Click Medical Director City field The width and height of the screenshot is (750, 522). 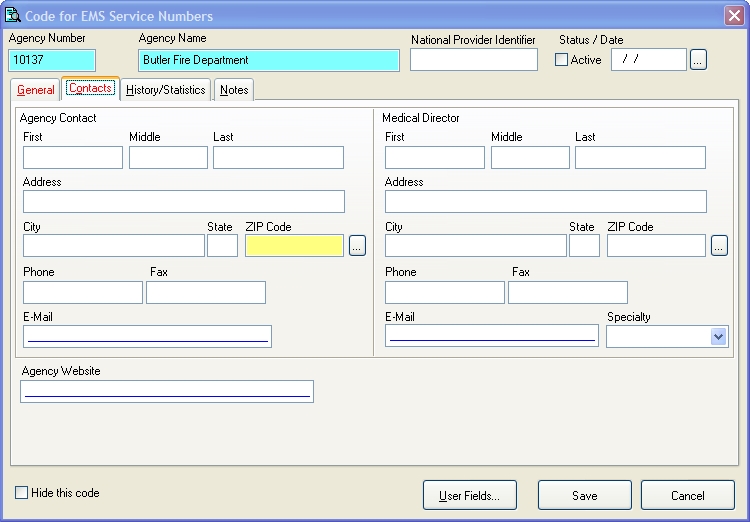pyautogui.click(x=476, y=245)
